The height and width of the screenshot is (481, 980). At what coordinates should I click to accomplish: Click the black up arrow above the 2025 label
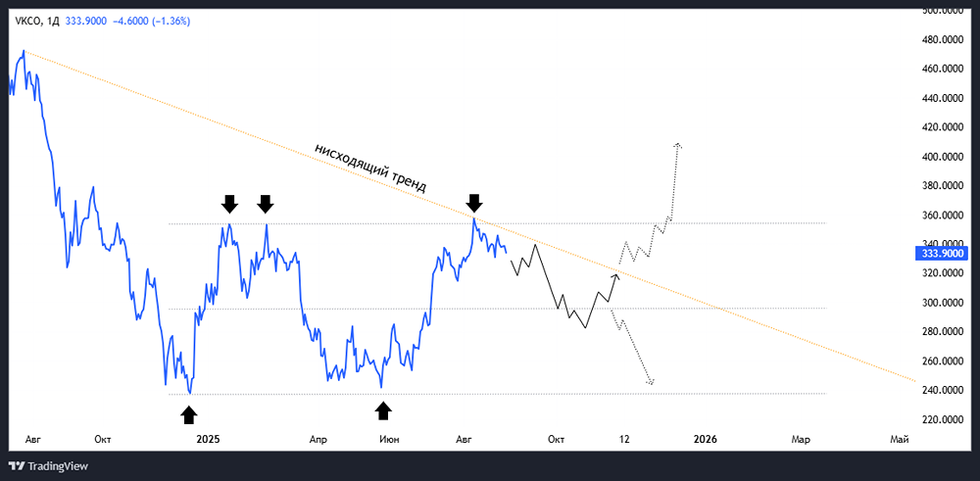coord(189,414)
